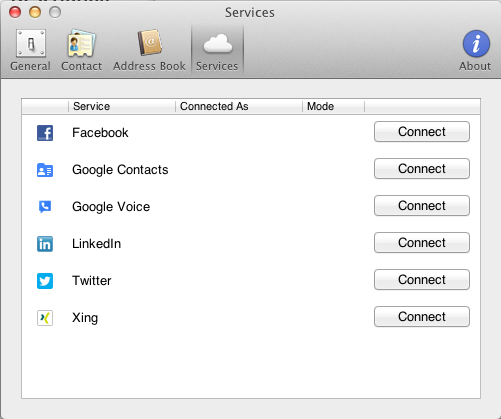Click the Google Voice phone icon
501x419 pixels.
[45, 207]
